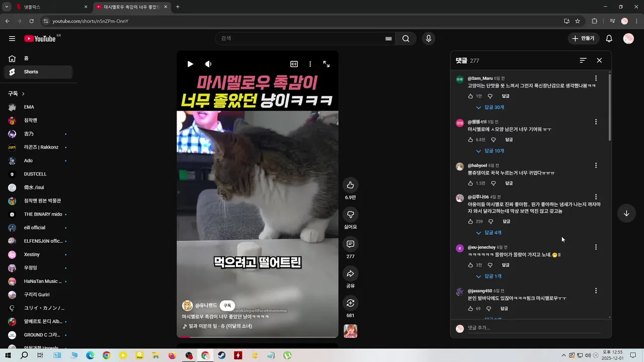The image size is (644, 362).
Task: Expand 답글 4개 replies
Action: click(x=489, y=233)
